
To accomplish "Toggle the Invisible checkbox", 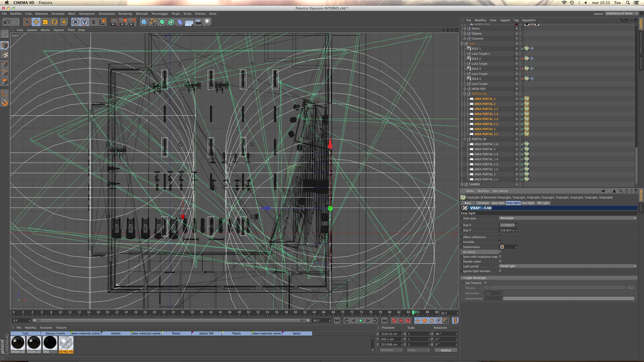I will pyautogui.click(x=500, y=242).
